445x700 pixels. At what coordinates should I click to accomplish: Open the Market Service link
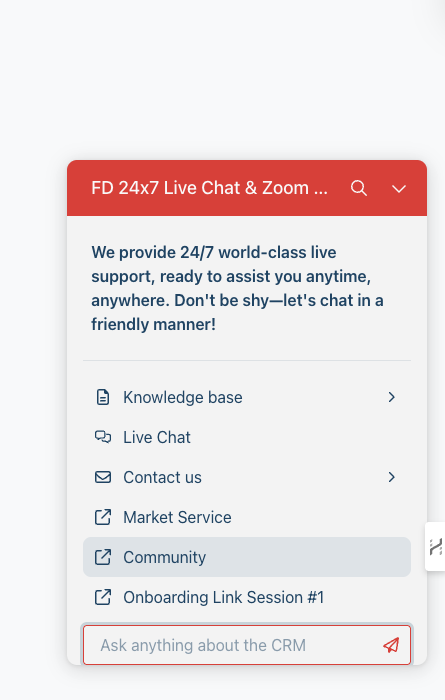pyautogui.click(x=247, y=517)
